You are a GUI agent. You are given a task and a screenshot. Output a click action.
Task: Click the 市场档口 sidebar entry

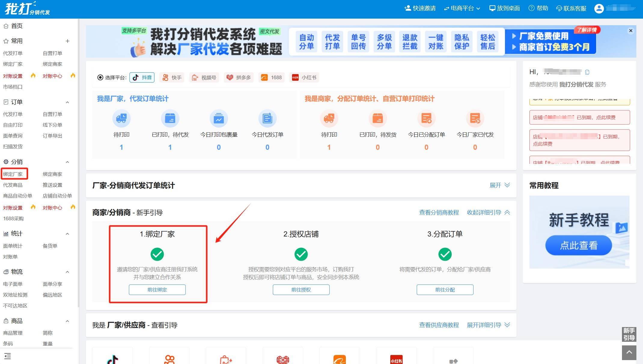[x=13, y=87]
